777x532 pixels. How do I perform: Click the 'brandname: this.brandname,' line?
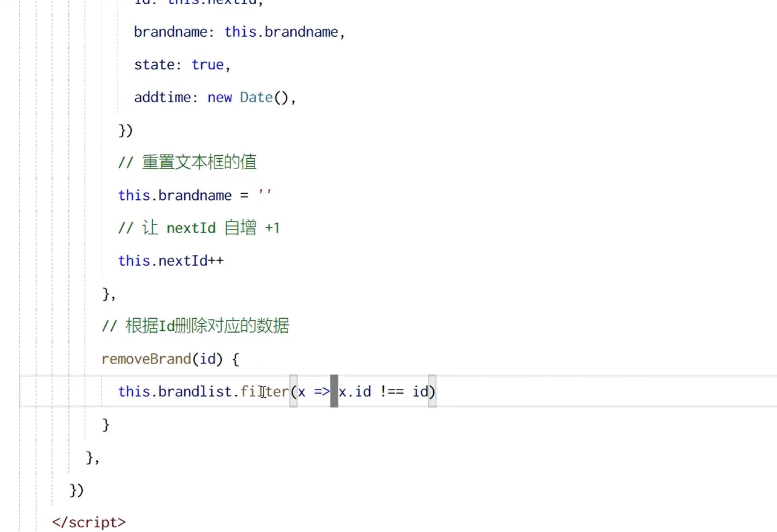pos(239,32)
